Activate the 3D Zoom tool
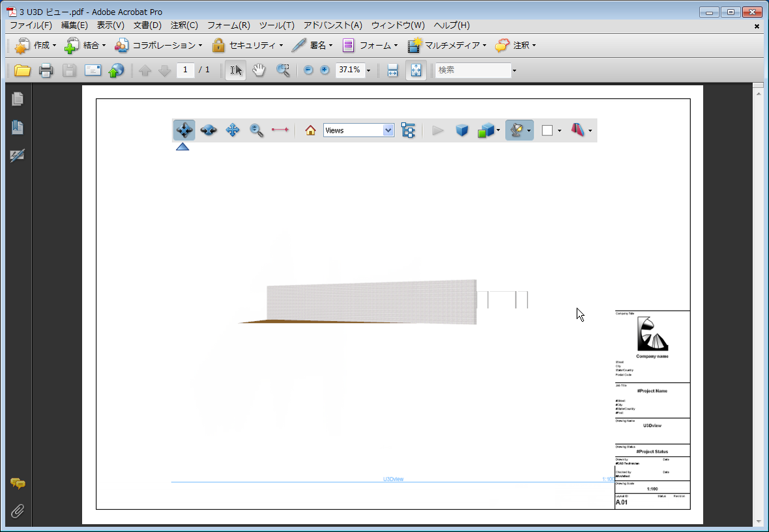Viewport: 769px width, 532px height. tap(256, 130)
